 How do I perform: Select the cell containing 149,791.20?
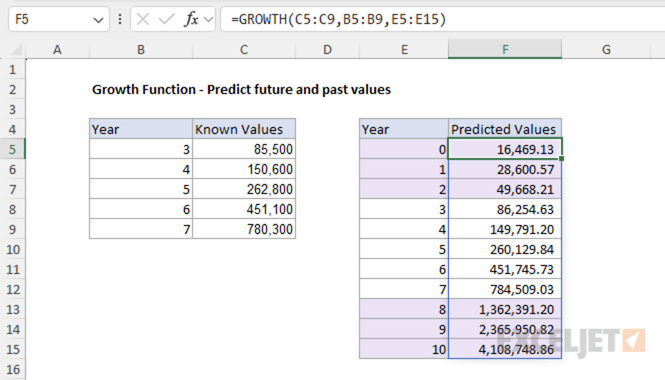[x=505, y=229]
